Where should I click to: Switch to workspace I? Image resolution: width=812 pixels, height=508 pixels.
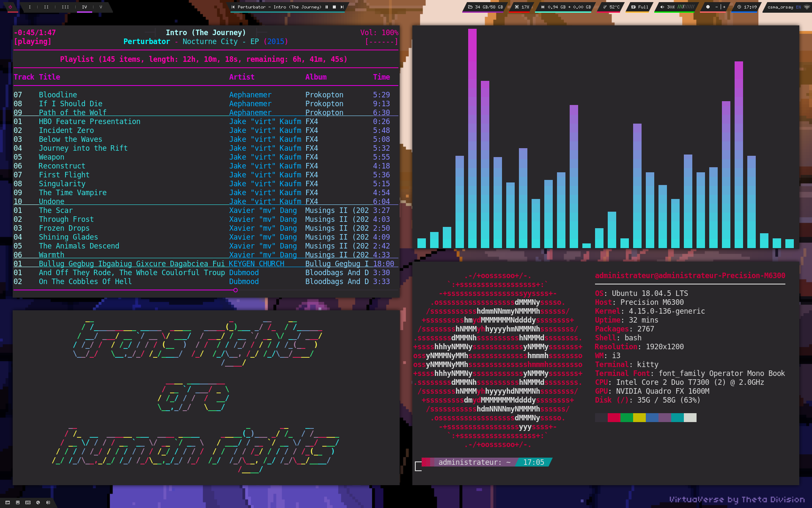click(x=30, y=7)
